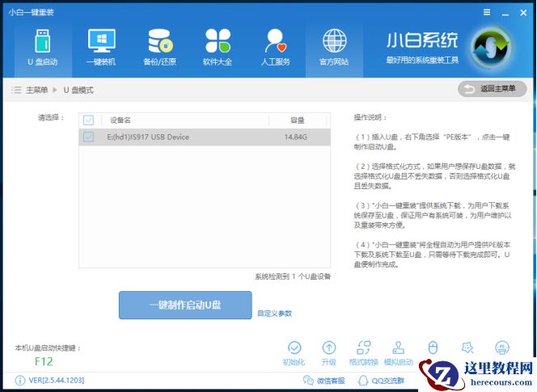Toggle the checkbox for E:(hd1)IS917 USB Device
The height and width of the screenshot is (392, 537).
click(88, 137)
